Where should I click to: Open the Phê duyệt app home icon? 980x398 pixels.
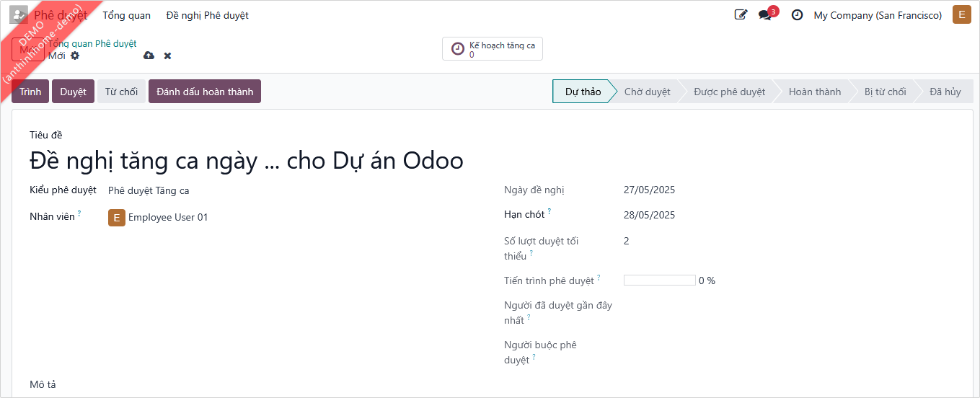click(x=18, y=15)
